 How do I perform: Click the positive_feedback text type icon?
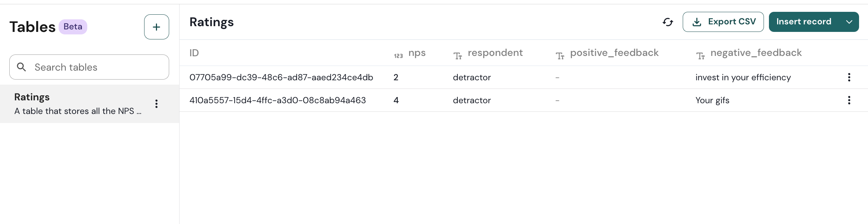click(560, 56)
